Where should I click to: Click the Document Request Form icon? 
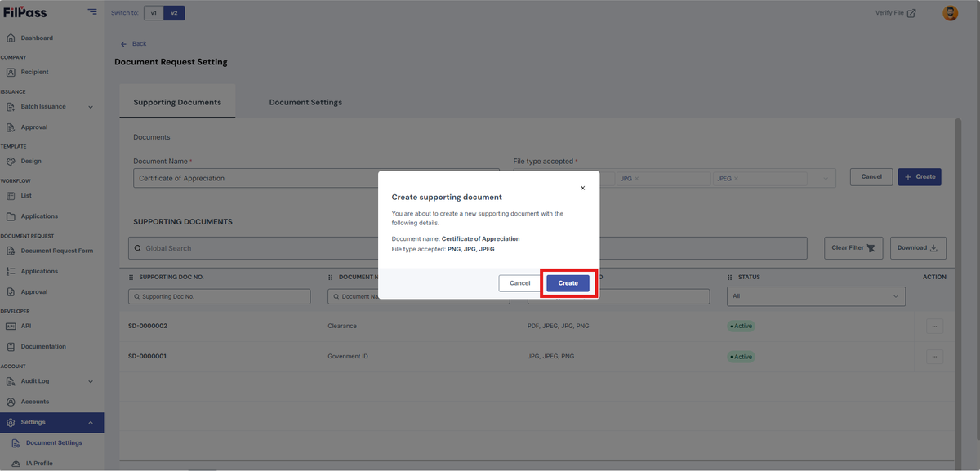tap(11, 251)
